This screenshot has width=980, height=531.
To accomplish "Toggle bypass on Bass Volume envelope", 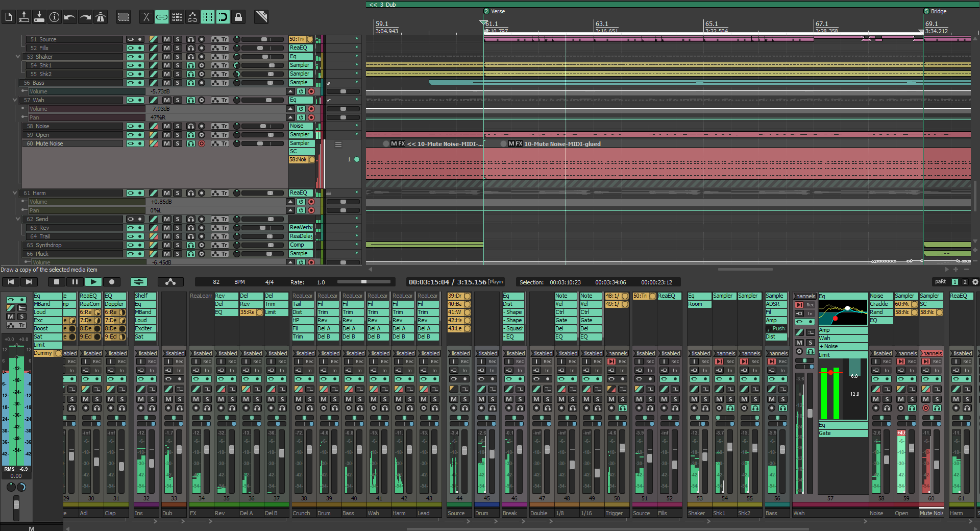I will coord(301,91).
